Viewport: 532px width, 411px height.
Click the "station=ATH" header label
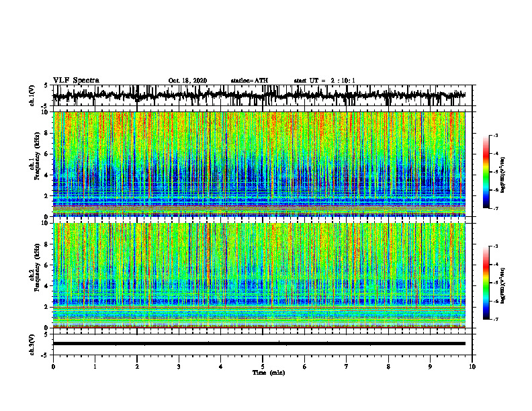pos(249,81)
